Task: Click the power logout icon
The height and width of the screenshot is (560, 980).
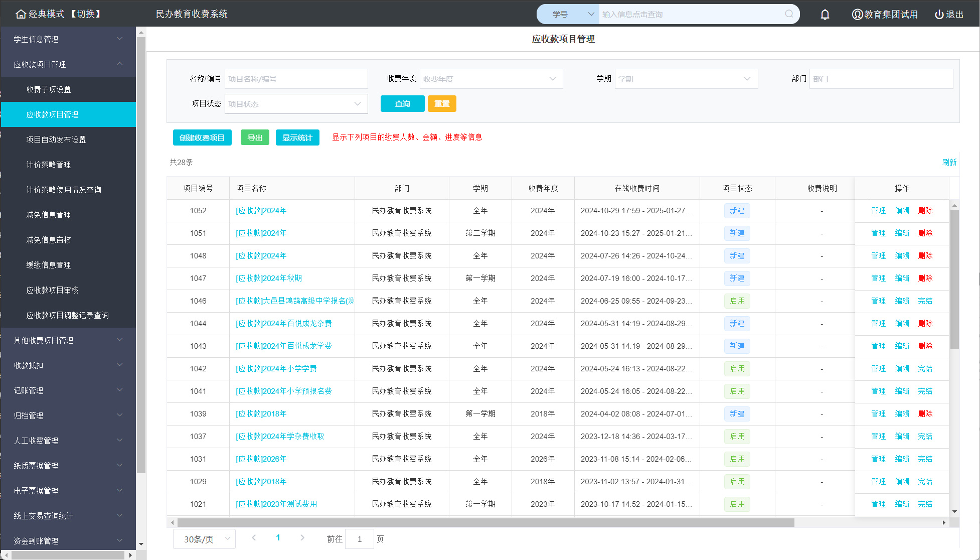Action: [x=939, y=15]
